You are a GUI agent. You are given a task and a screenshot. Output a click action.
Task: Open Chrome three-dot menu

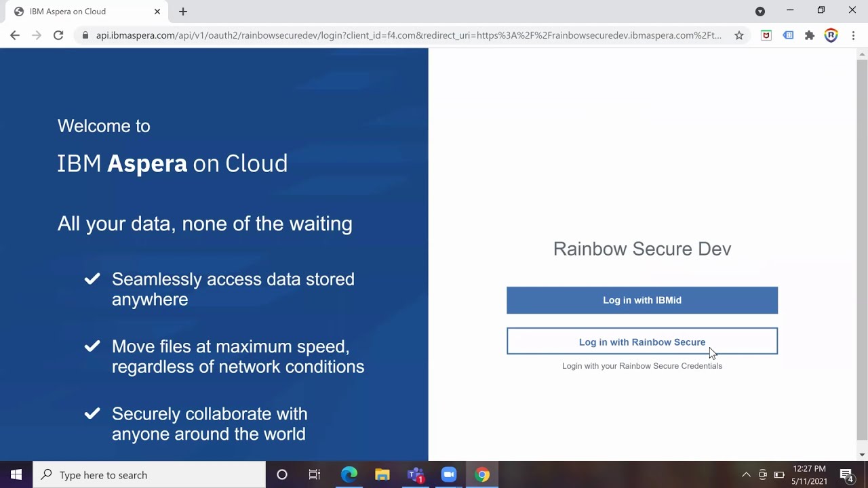click(853, 35)
